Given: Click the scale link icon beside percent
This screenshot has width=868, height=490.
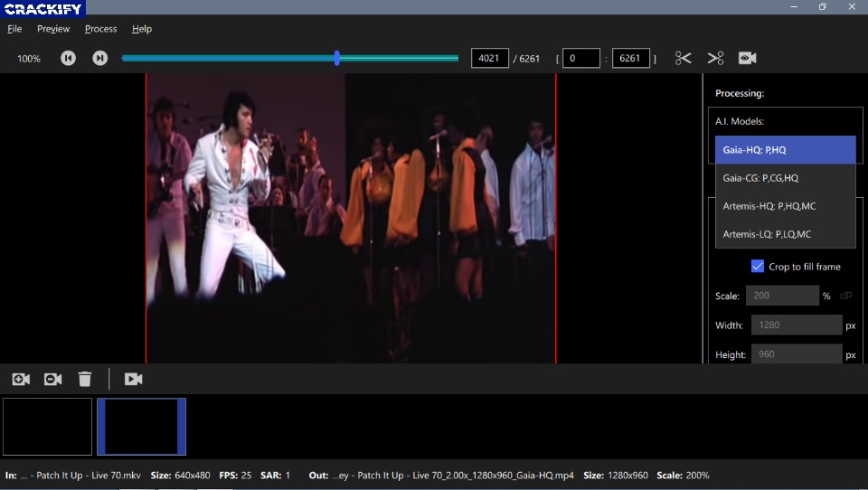Looking at the screenshot, I should pos(846,296).
